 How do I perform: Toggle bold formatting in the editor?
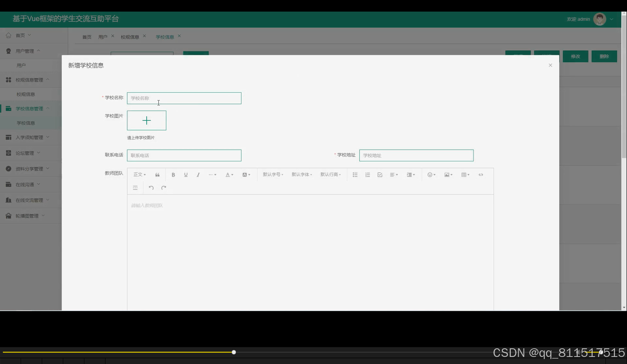(x=173, y=175)
